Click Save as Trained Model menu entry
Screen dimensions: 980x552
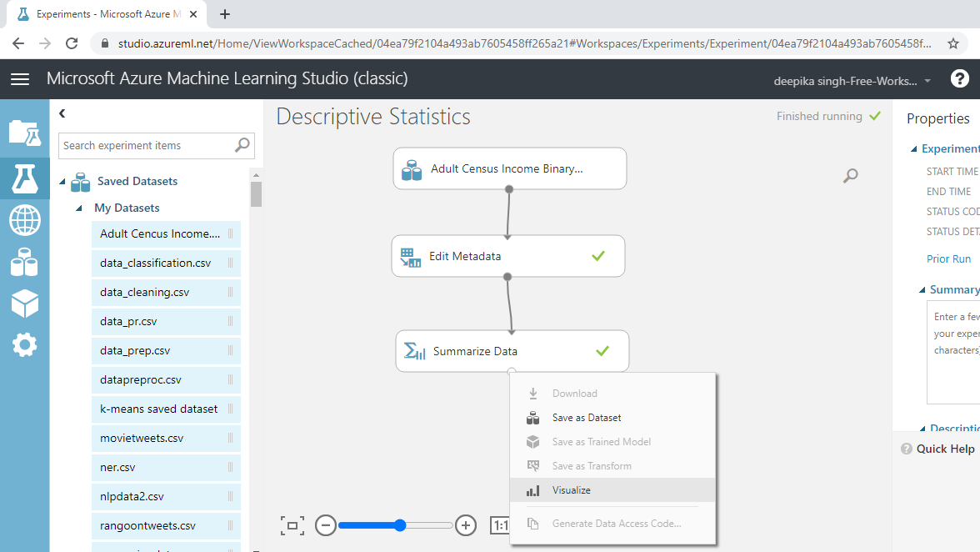pos(612,442)
